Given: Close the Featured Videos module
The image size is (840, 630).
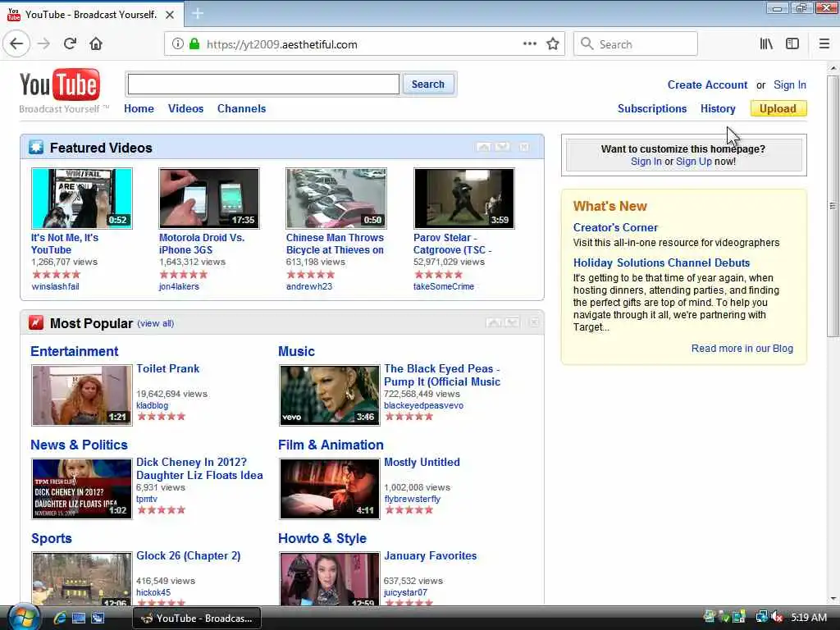Looking at the screenshot, I should pyautogui.click(x=524, y=147).
